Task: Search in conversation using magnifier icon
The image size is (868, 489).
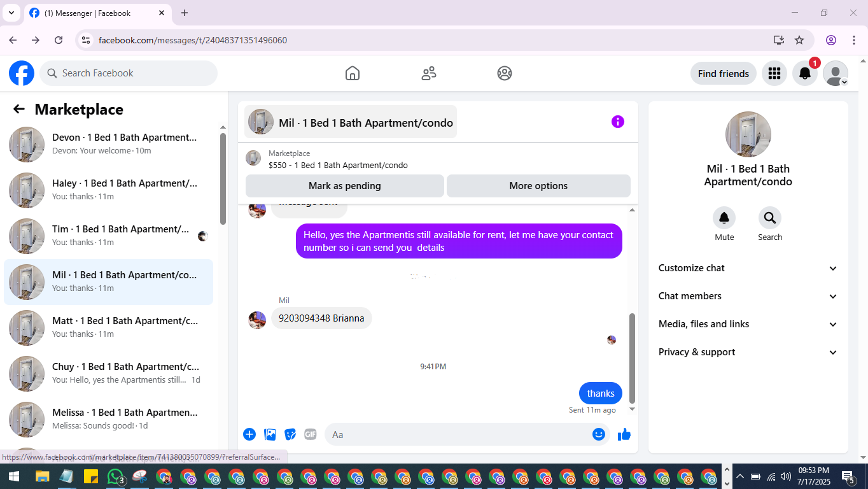Action: [x=770, y=218]
